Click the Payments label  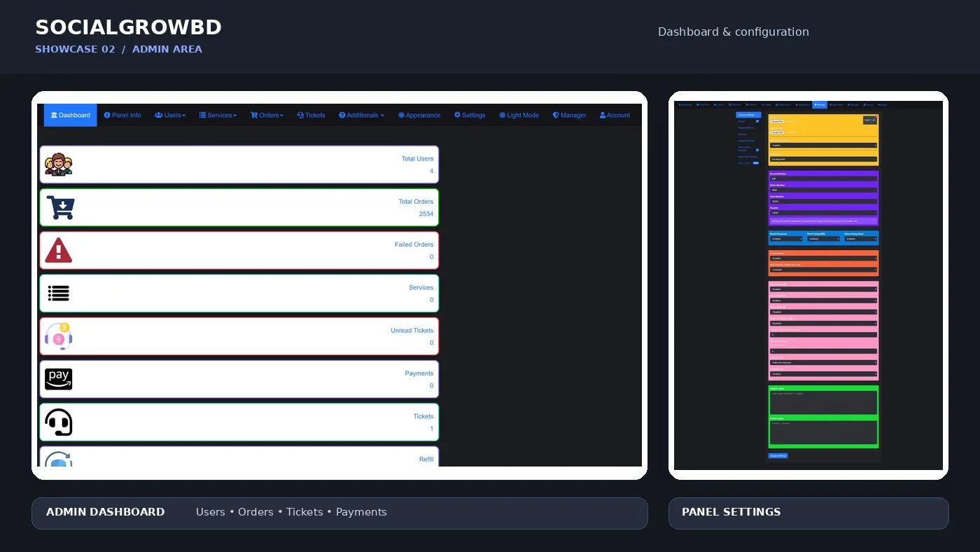419,373
